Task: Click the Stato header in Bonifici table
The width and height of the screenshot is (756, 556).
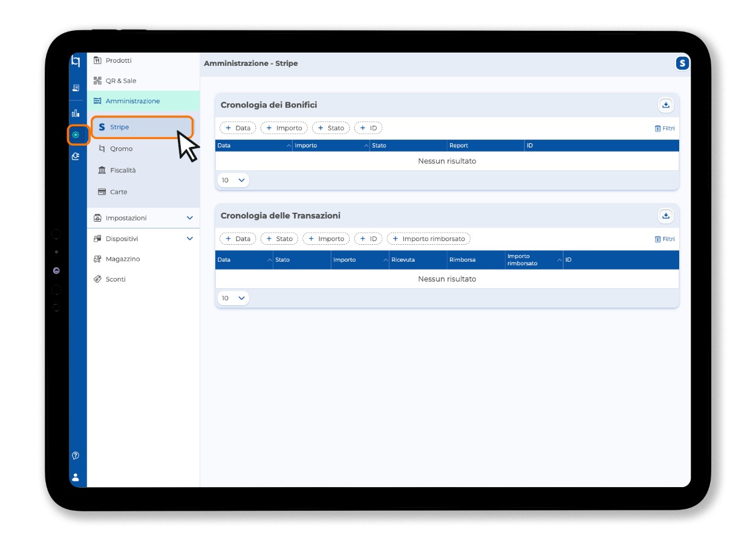Action: pos(409,146)
